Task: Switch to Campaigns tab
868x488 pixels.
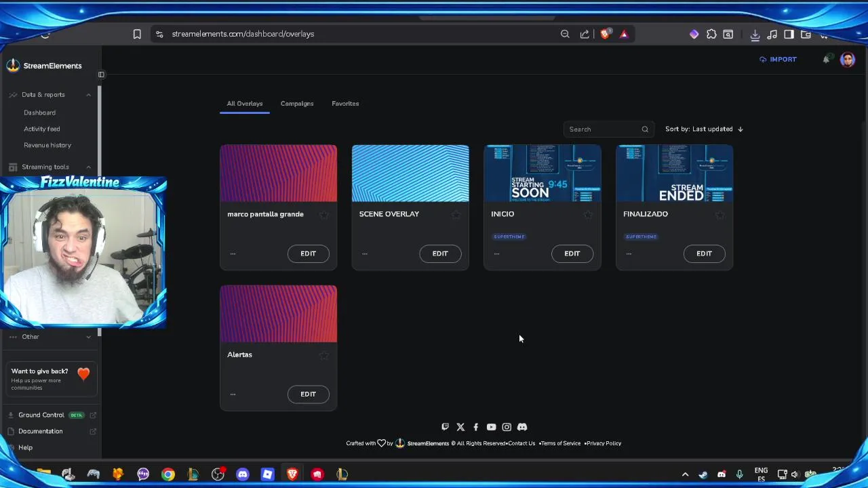Action: (x=297, y=104)
